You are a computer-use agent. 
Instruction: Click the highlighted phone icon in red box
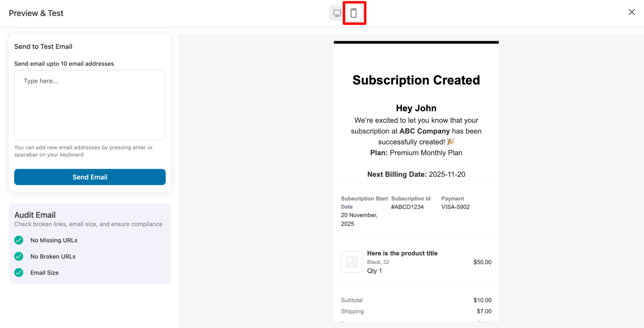(354, 13)
